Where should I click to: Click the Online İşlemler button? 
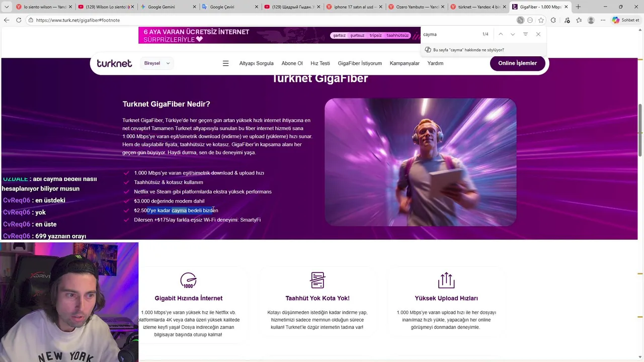(517, 63)
